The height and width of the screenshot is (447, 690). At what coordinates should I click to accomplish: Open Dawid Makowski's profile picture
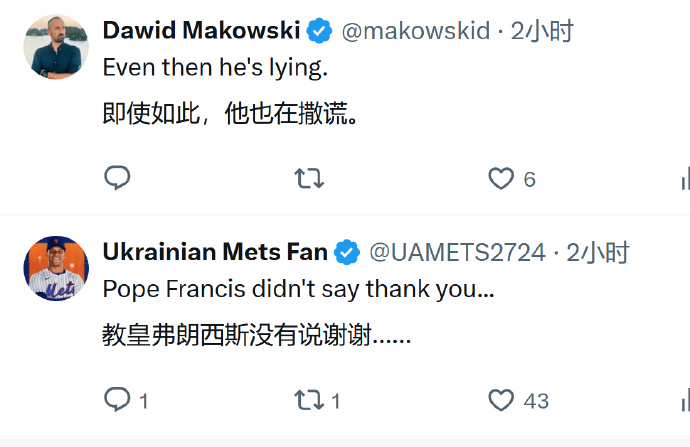56,47
